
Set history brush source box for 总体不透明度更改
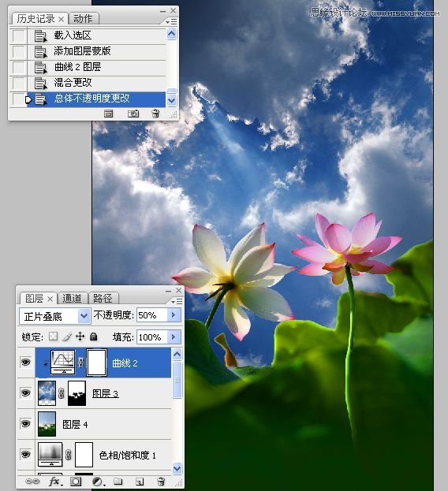click(18, 99)
